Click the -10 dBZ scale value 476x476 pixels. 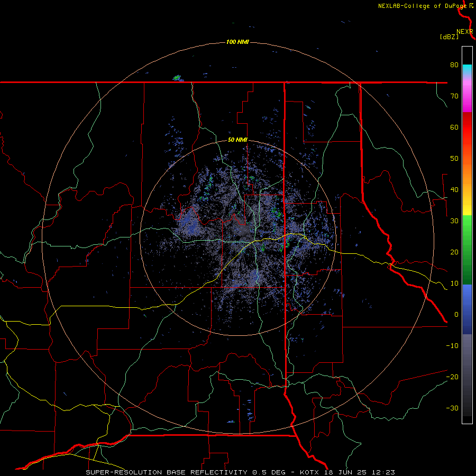pos(452,346)
